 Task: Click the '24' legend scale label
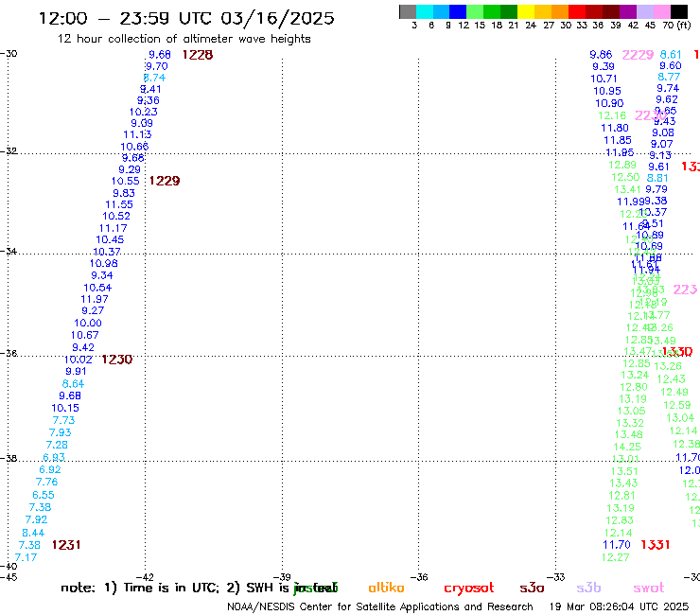(x=531, y=26)
